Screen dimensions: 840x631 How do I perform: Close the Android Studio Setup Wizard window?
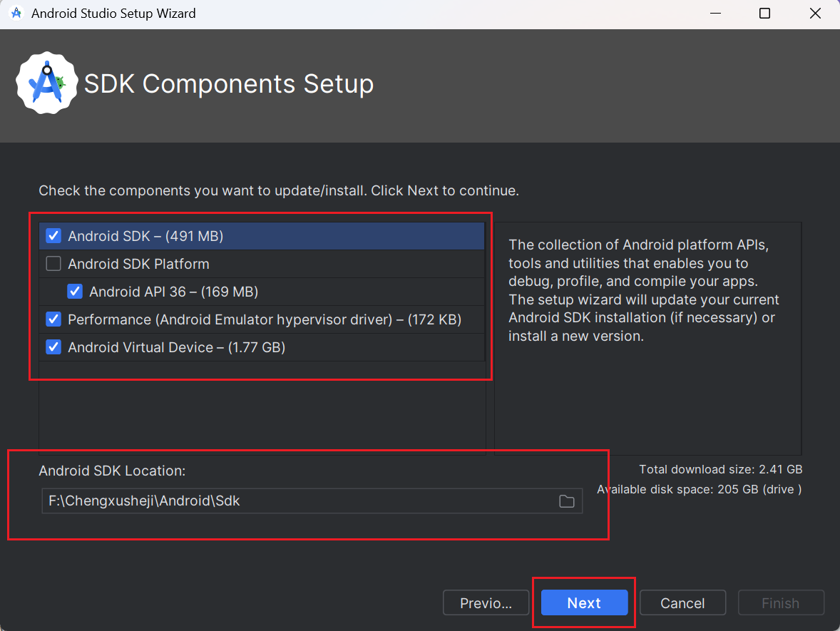tap(815, 14)
